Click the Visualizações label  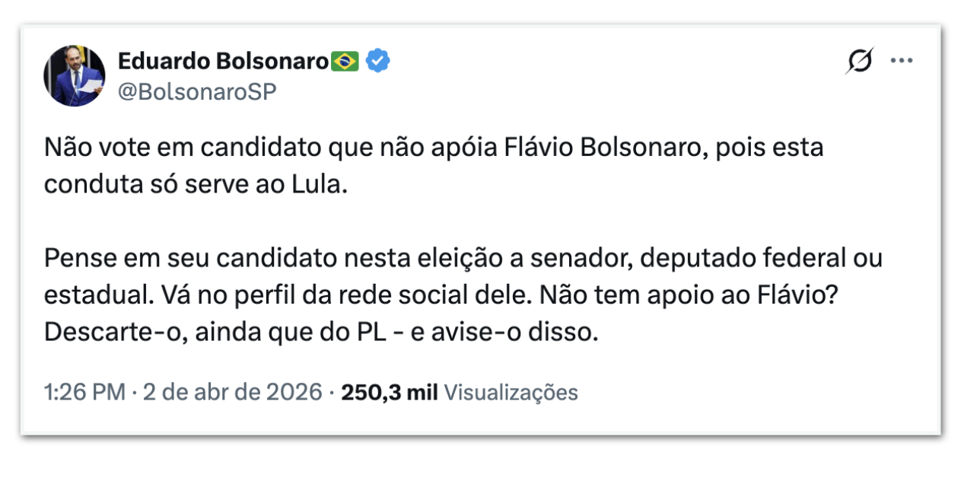[x=510, y=393]
